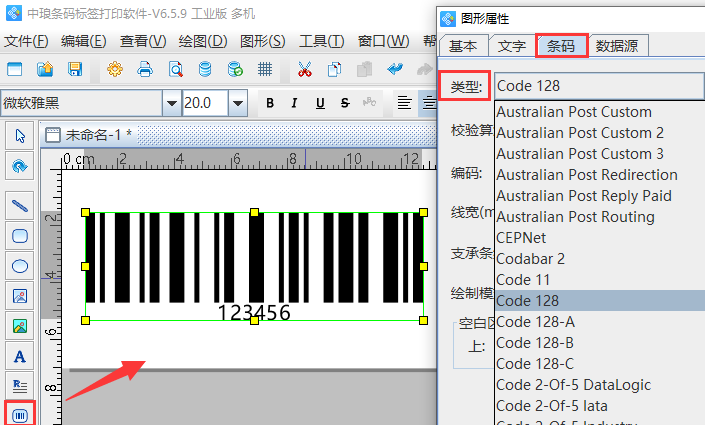The height and width of the screenshot is (425, 705).
Task: Switch to the 数据源 tab
Action: pos(617,46)
